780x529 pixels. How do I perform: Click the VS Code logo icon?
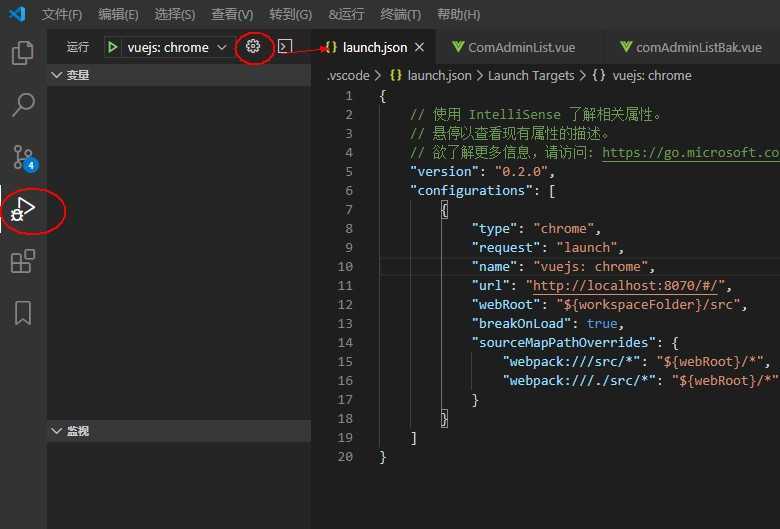17,13
